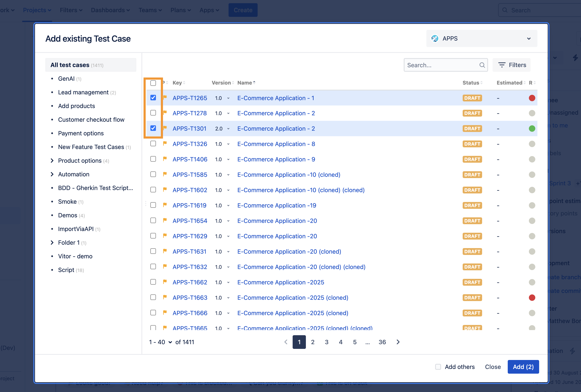Click the search magnifier icon in the dialog
This screenshot has width=581, height=392.
pyautogui.click(x=482, y=65)
